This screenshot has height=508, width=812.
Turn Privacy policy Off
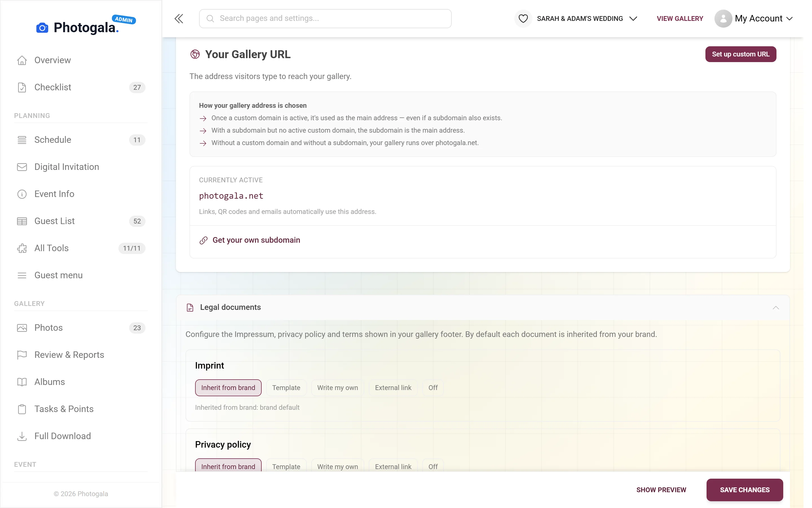[433, 466]
